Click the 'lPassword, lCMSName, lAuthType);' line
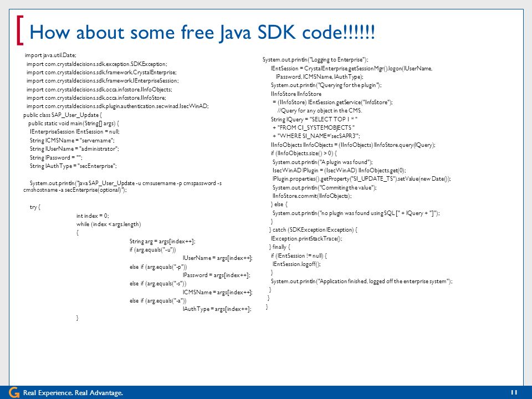The width and height of the screenshot is (532, 399). 319,76
